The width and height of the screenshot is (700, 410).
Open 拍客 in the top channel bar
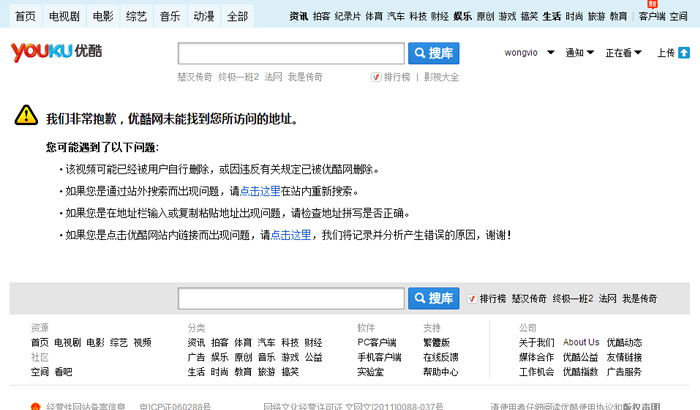[x=321, y=17]
